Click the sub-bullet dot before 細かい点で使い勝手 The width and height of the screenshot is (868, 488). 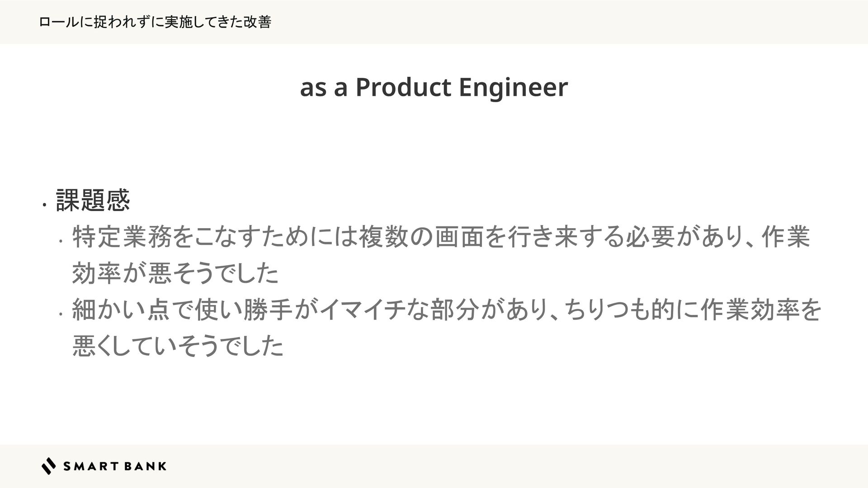(x=60, y=314)
